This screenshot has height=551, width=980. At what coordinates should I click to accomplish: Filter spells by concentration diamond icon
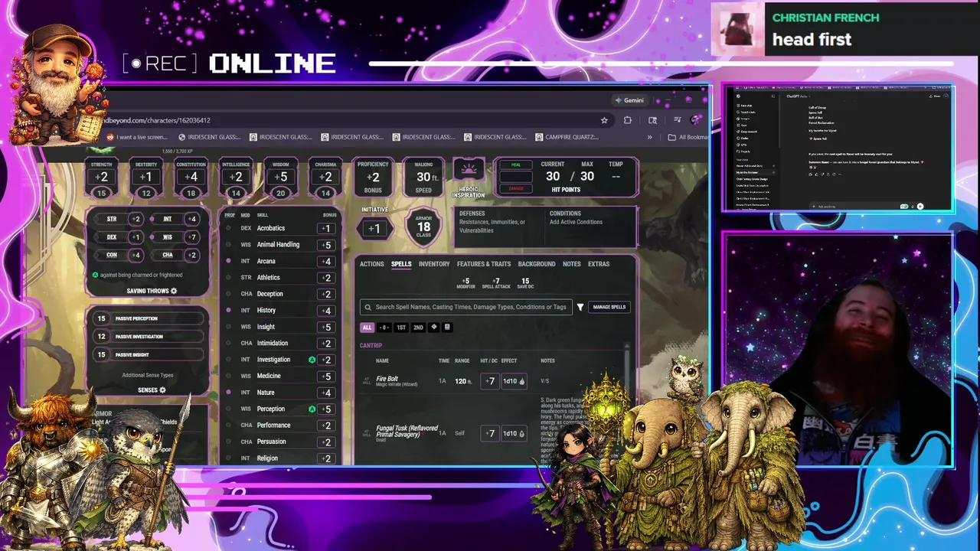click(x=434, y=328)
